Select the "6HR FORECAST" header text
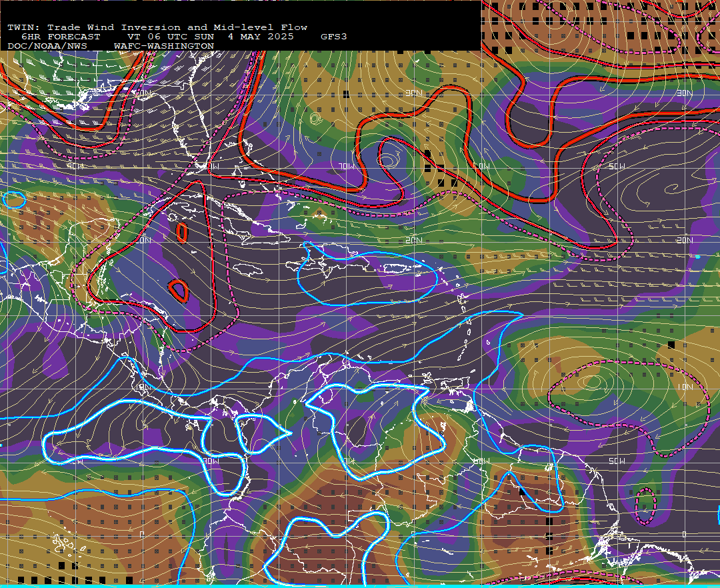The width and height of the screenshot is (720, 588). tap(61, 37)
